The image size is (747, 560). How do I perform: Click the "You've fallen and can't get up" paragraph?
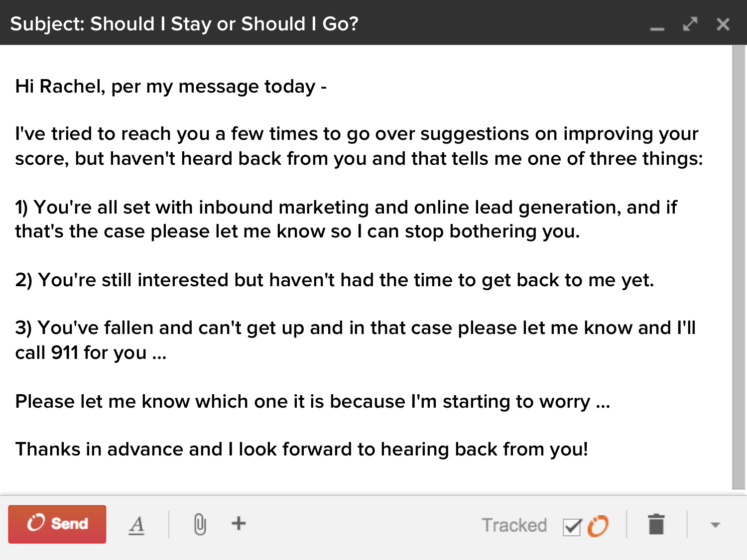[355, 340]
